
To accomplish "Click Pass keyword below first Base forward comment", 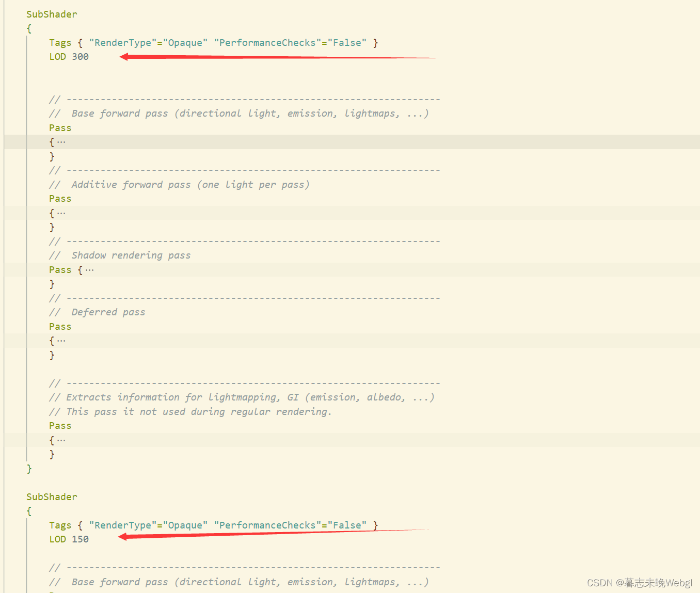I will pyautogui.click(x=60, y=128).
